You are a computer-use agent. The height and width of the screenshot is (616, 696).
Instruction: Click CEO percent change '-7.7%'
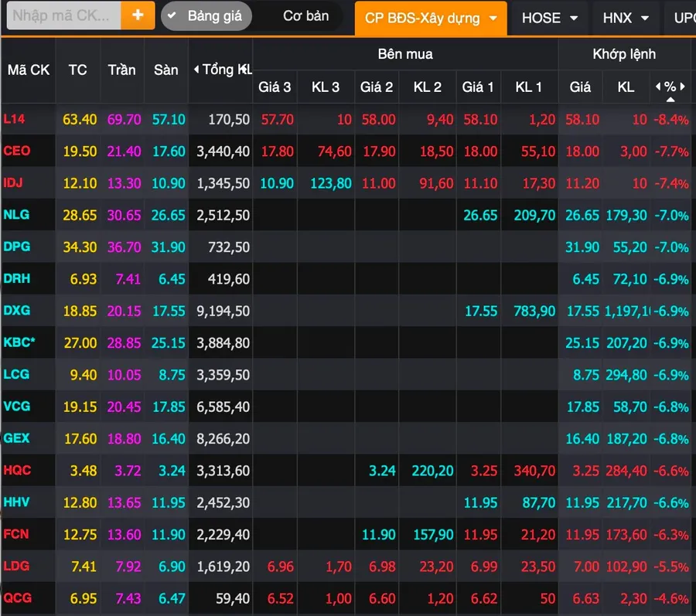point(671,151)
